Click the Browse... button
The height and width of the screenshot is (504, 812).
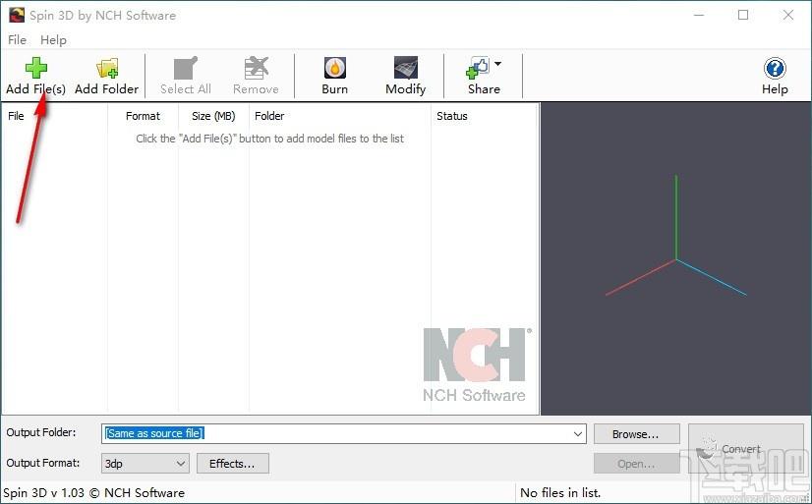[636, 434]
